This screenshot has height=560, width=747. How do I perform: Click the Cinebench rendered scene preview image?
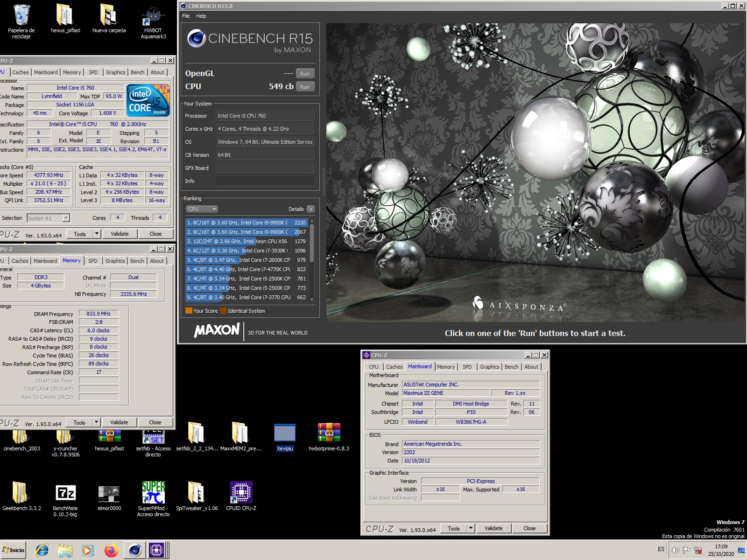(536, 173)
